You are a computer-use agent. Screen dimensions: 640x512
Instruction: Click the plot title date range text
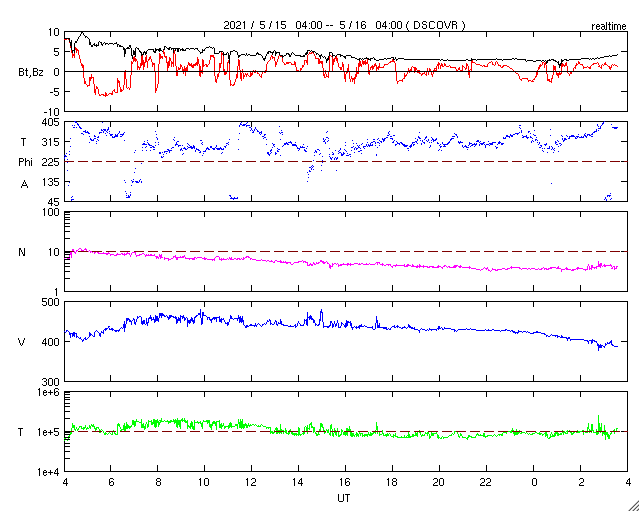pos(344,25)
